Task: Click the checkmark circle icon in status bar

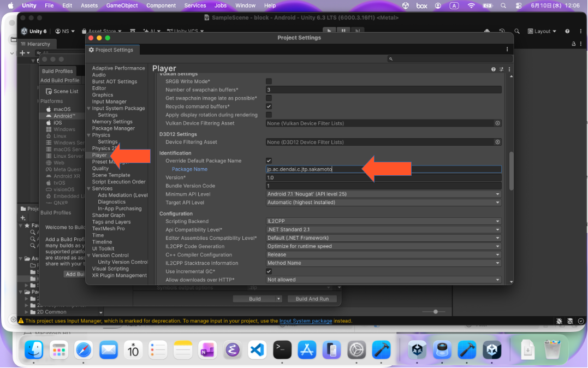Action: [x=581, y=321]
